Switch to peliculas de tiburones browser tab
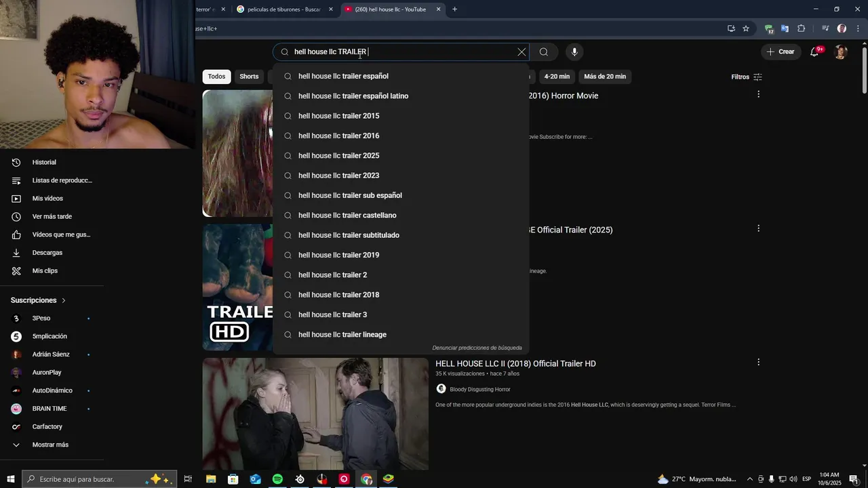This screenshot has width=868, height=488. pos(283,9)
